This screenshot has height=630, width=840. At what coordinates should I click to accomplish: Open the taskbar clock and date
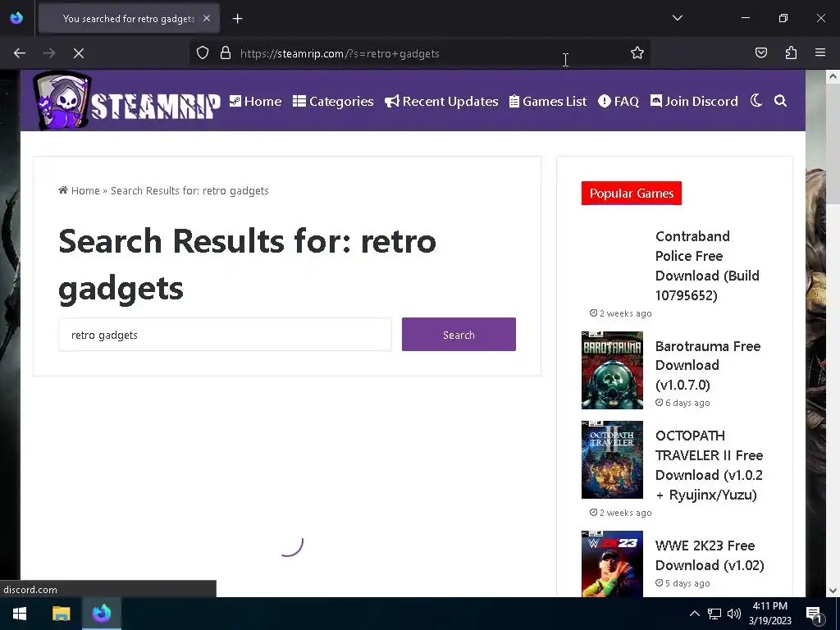(x=769, y=614)
